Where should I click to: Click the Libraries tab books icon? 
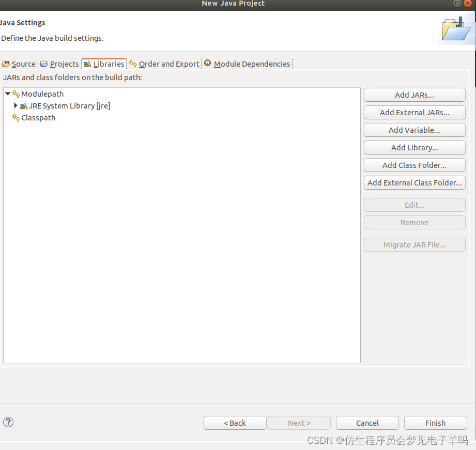87,64
